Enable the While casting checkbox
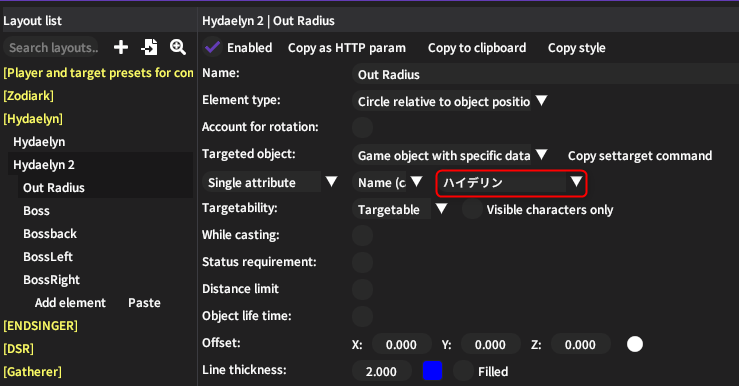Image resolution: width=739 pixels, height=386 pixels. (362, 235)
